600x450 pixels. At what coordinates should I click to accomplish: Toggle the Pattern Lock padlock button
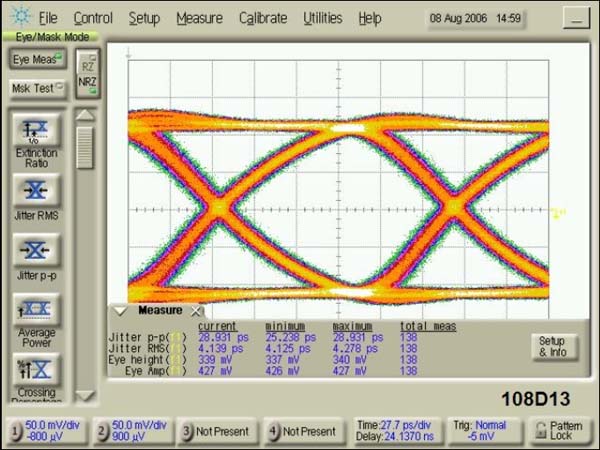(x=557, y=431)
